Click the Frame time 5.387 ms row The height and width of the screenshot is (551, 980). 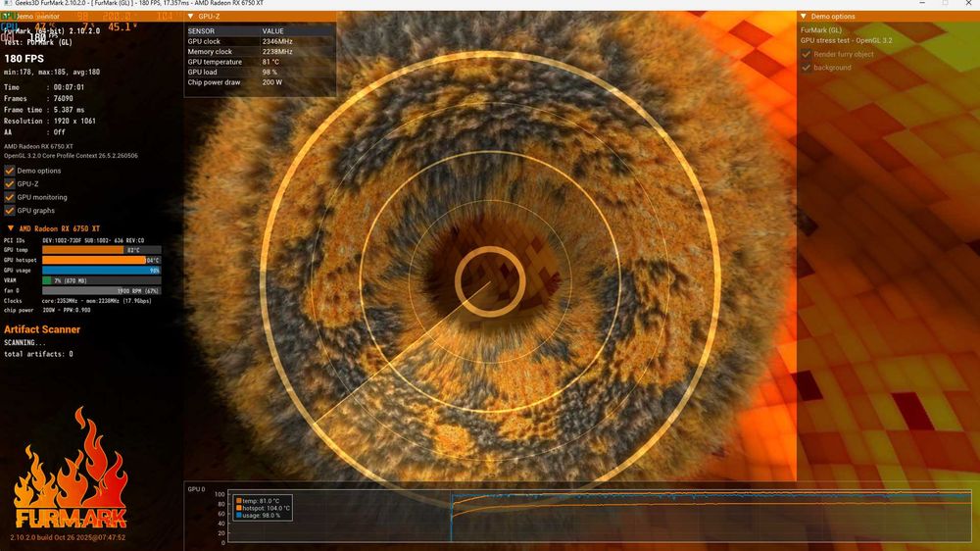[x=44, y=110]
